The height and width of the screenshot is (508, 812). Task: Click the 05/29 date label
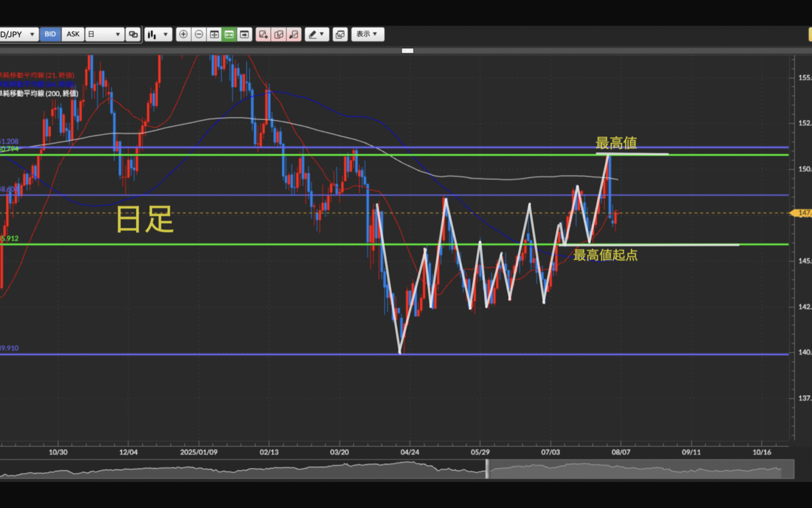[x=480, y=452]
